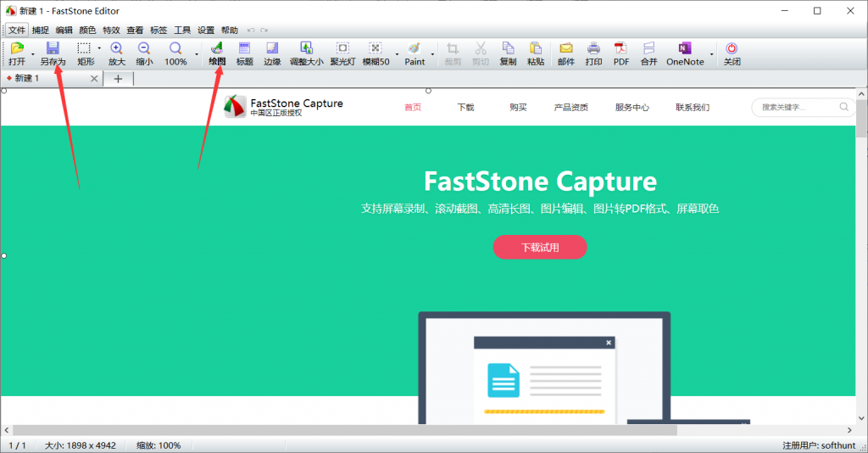This screenshot has width=868, height=453.
Task: Click the FastStone Capture logo in page
Action: click(283, 106)
